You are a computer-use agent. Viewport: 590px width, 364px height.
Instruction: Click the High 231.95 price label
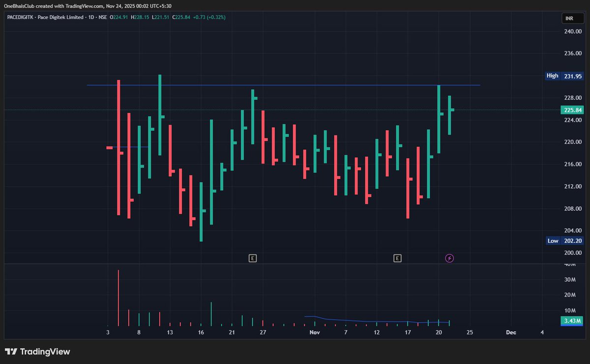point(564,76)
